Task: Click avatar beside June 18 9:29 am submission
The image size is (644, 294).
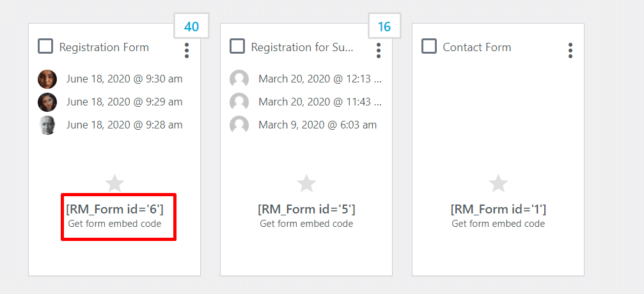Action: click(47, 102)
